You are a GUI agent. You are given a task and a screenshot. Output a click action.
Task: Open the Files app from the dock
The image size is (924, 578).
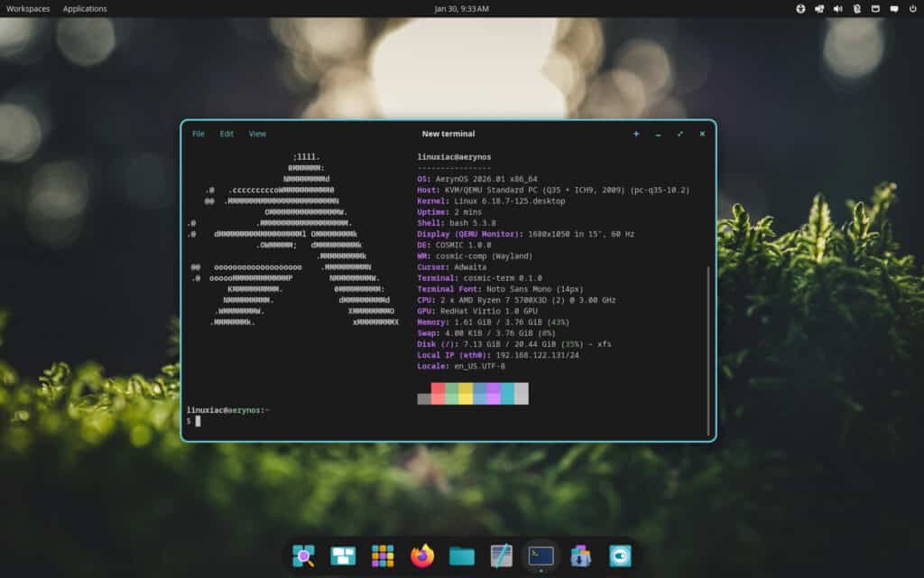(x=461, y=555)
